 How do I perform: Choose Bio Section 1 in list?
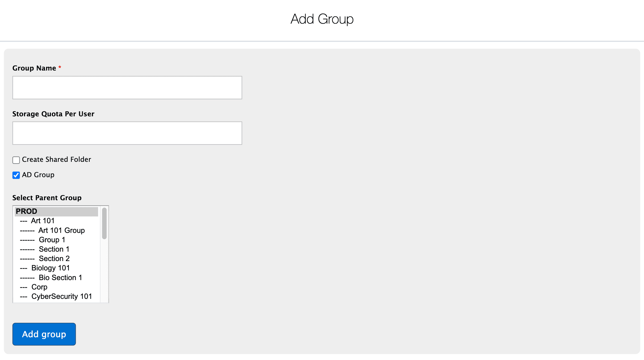[60, 278]
